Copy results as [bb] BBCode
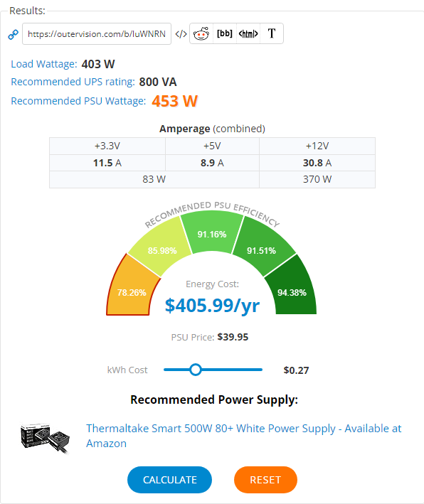 click(225, 33)
